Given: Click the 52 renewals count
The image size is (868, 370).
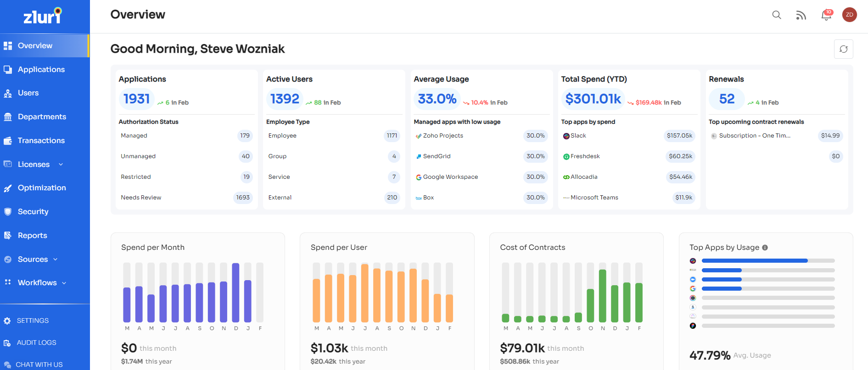Looking at the screenshot, I should pos(727,99).
